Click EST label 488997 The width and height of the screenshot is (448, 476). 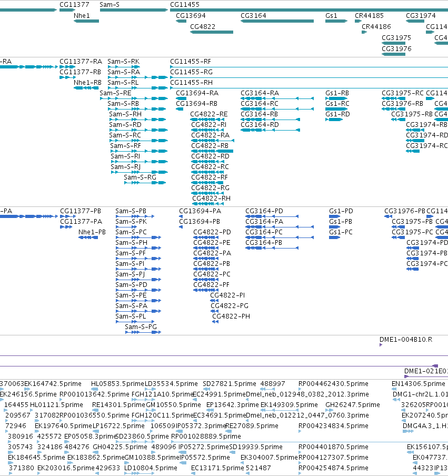[273, 384]
